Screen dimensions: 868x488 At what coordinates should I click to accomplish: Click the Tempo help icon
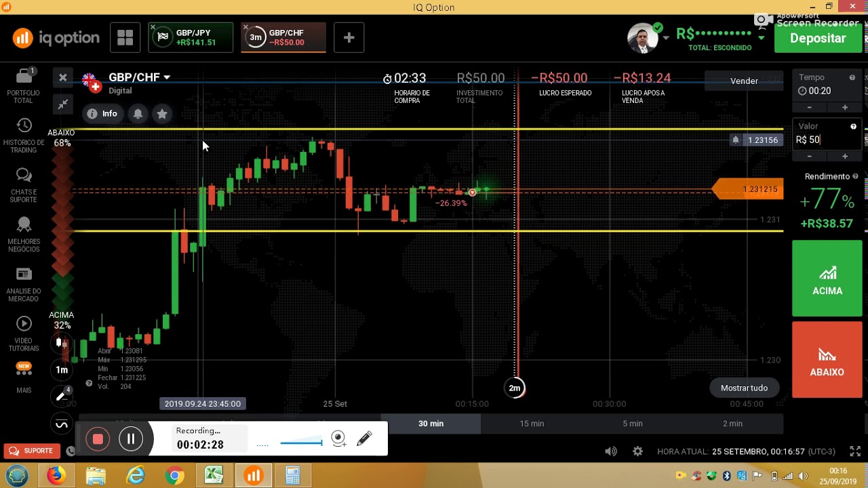point(852,77)
